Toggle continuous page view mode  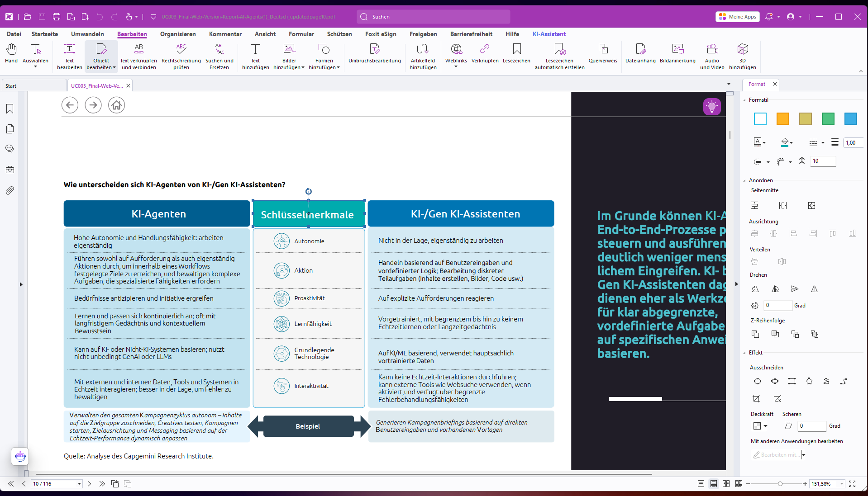point(714,484)
